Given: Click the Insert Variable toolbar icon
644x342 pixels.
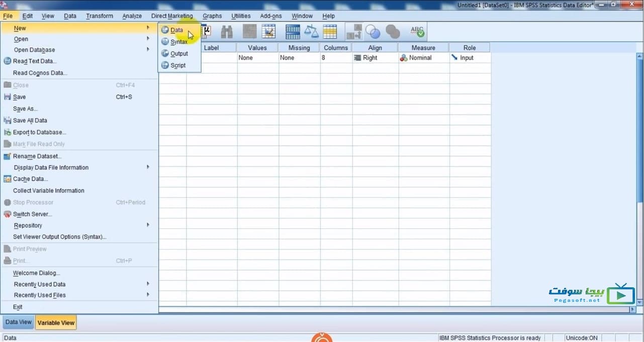Looking at the screenshot, I should (x=268, y=32).
